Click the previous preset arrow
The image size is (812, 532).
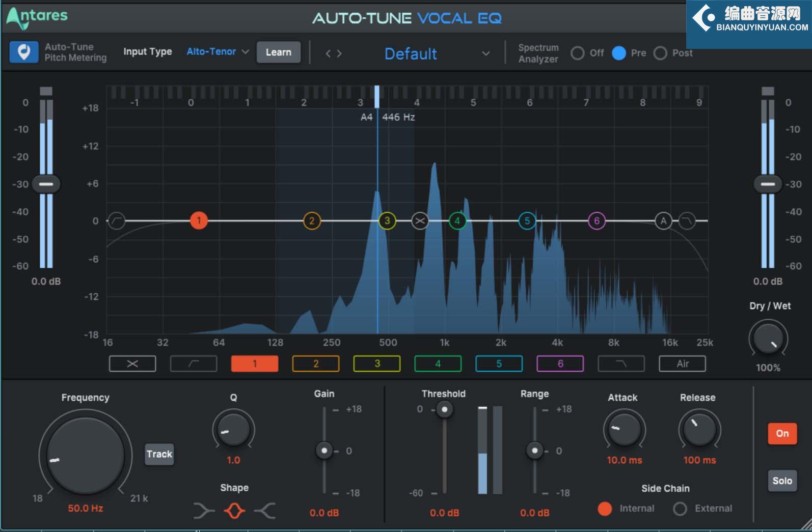pos(329,53)
